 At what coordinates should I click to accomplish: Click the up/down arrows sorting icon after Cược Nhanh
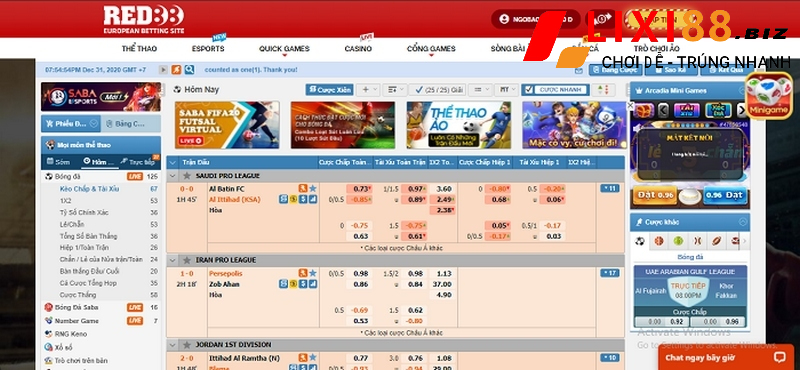(x=603, y=90)
